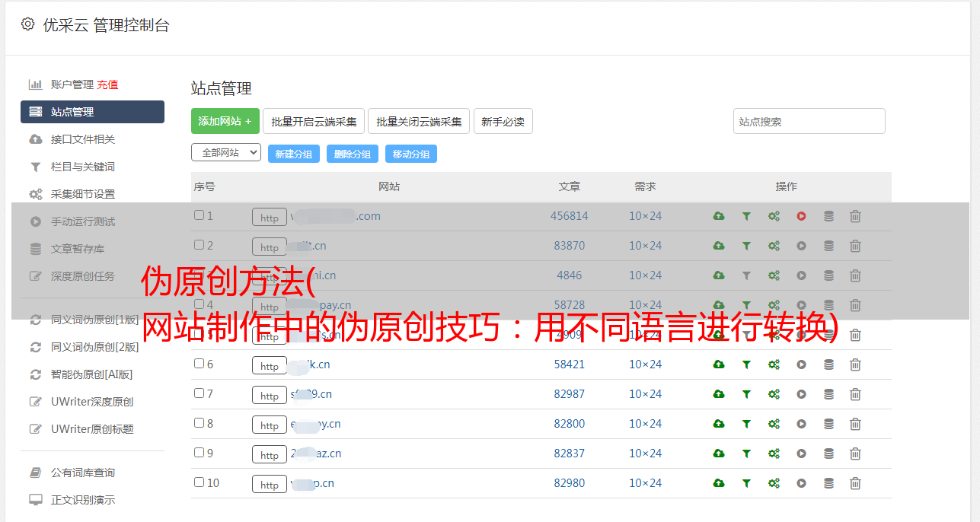Screen dimensions: 980x522
Task: Open 同义词伪原创[2版] in the sidebar
Action: coord(95,347)
